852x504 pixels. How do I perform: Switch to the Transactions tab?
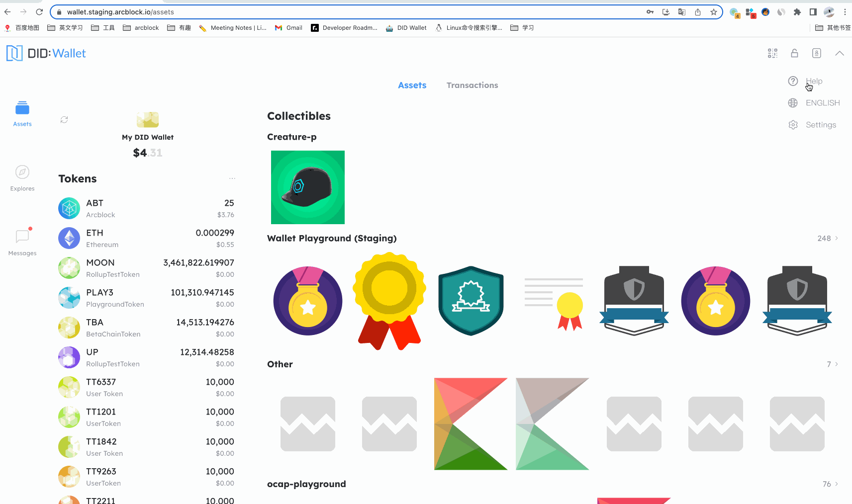click(x=472, y=85)
